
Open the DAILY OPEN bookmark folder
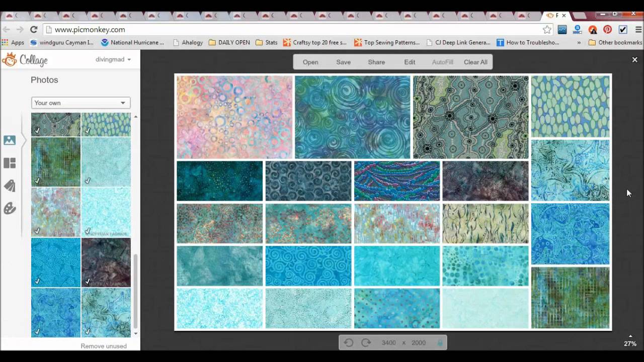pyautogui.click(x=229, y=43)
